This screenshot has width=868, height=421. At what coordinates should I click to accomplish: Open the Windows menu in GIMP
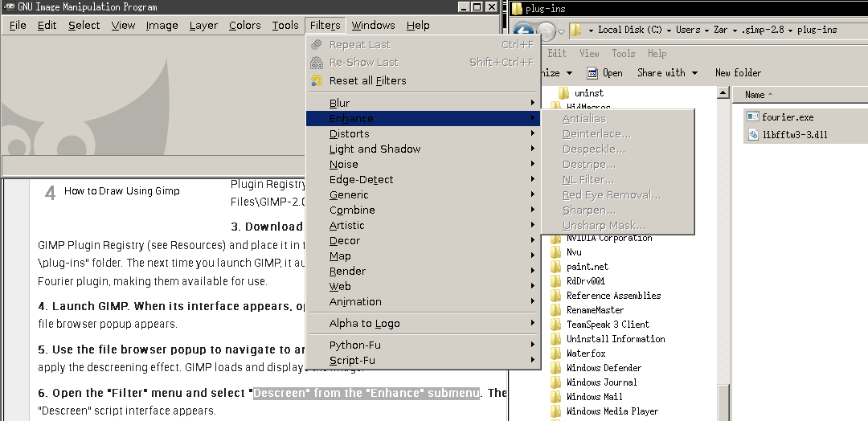(373, 26)
